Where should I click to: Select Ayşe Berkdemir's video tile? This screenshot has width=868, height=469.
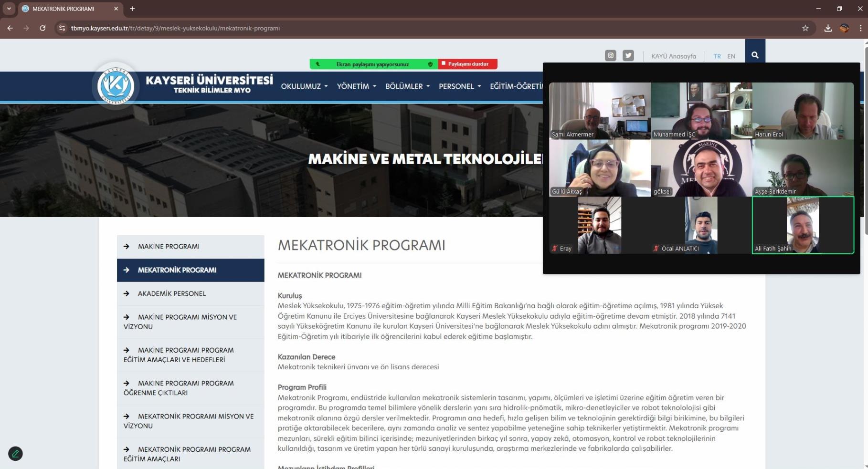click(x=803, y=168)
